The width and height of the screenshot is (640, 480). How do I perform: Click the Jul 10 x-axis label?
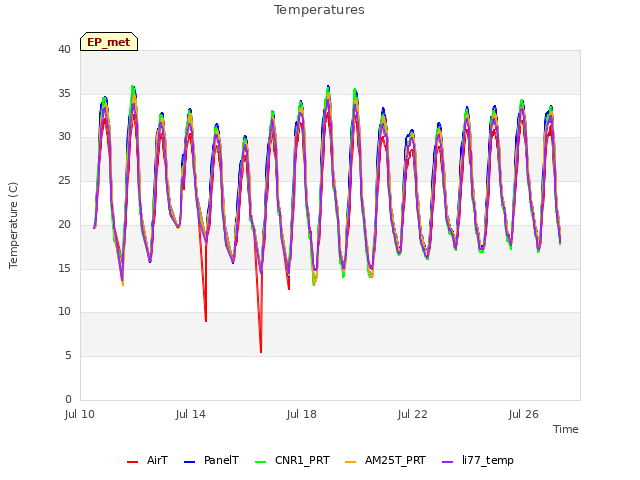pos(80,414)
